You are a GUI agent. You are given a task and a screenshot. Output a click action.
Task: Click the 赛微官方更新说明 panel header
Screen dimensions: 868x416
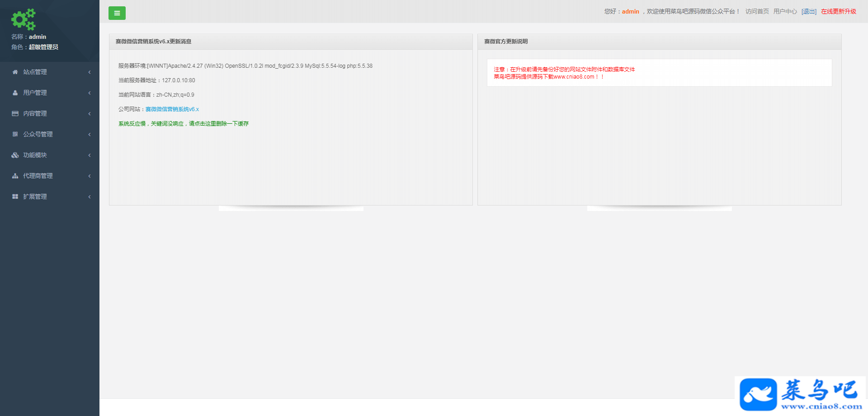[x=659, y=42]
